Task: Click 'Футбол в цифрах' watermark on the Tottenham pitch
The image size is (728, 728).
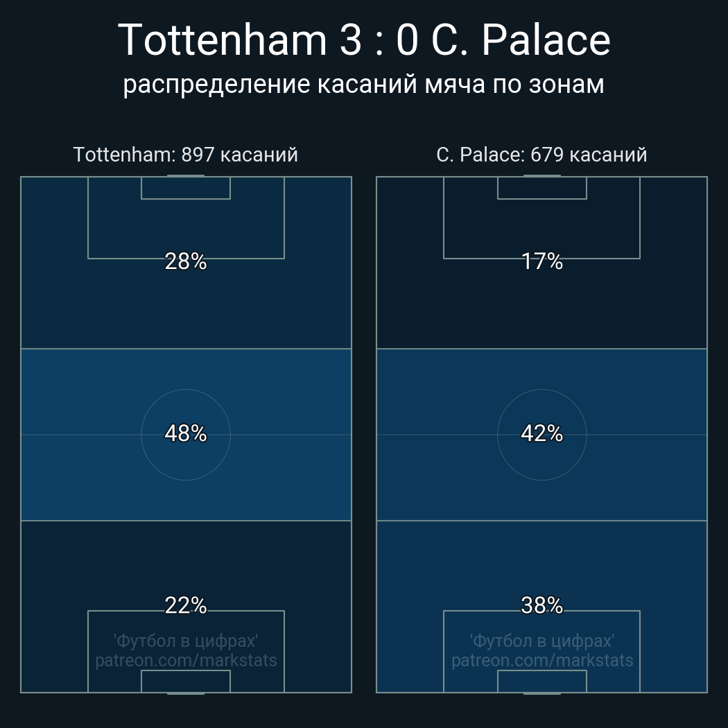Action: pos(186,641)
